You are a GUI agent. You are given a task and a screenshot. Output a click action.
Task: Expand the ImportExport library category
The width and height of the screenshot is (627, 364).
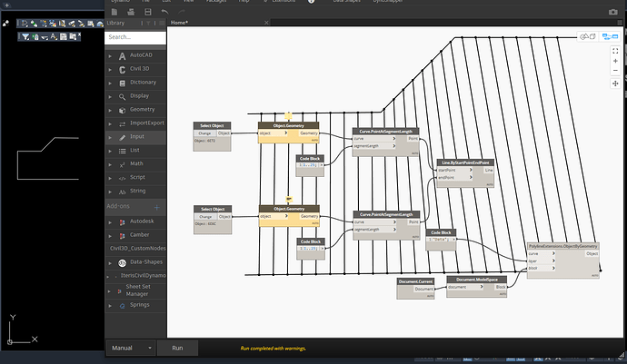click(x=135, y=123)
